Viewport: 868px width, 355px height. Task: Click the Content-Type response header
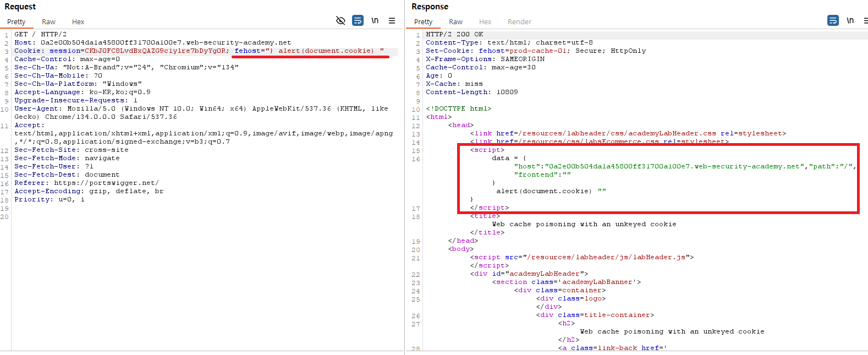(x=509, y=42)
